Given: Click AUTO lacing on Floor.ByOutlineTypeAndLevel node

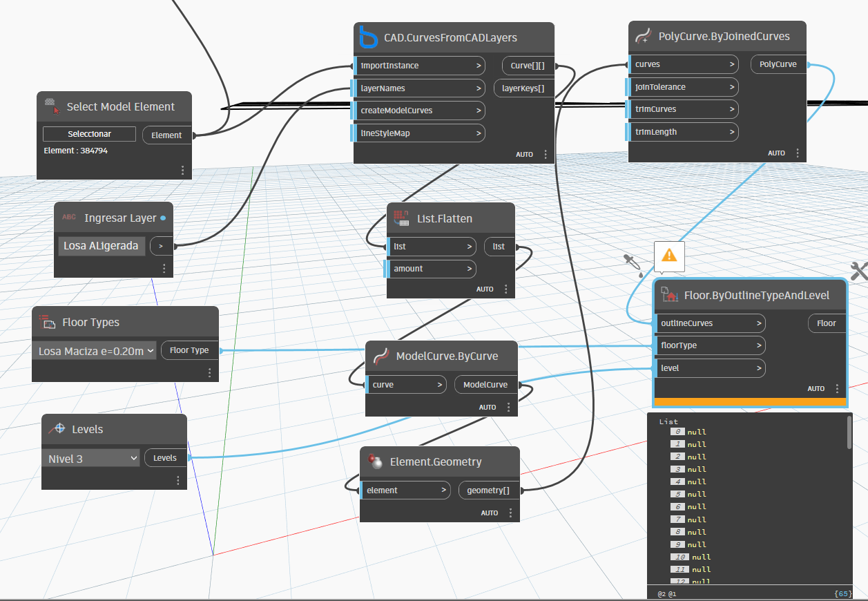Looking at the screenshot, I should (x=816, y=388).
